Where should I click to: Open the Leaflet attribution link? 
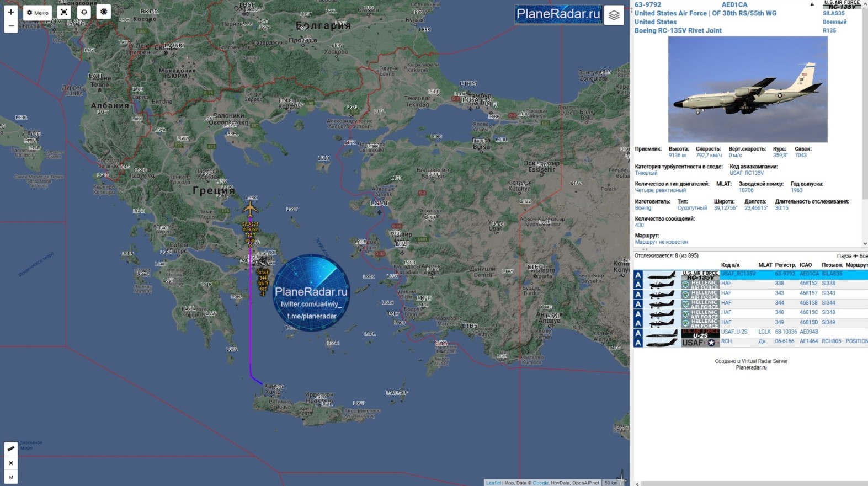click(493, 483)
